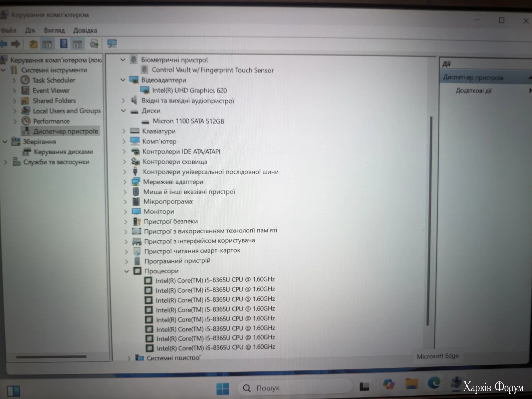Open Додаткові дії in the actions pane
532x399 pixels.
coord(473,91)
